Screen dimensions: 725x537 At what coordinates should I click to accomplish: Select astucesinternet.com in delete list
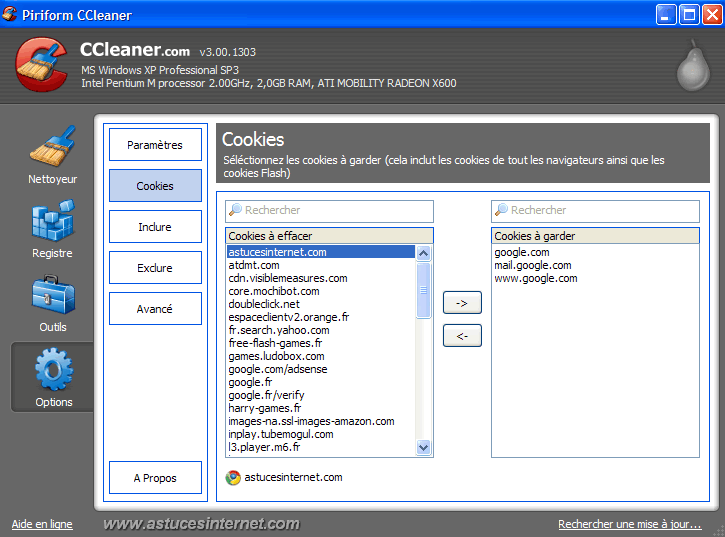click(321, 252)
